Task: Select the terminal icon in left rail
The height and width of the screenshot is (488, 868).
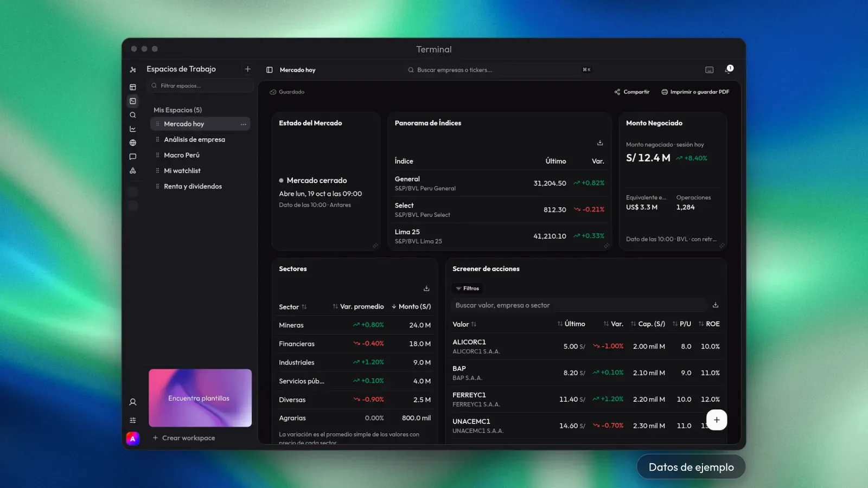Action: pos(133,101)
